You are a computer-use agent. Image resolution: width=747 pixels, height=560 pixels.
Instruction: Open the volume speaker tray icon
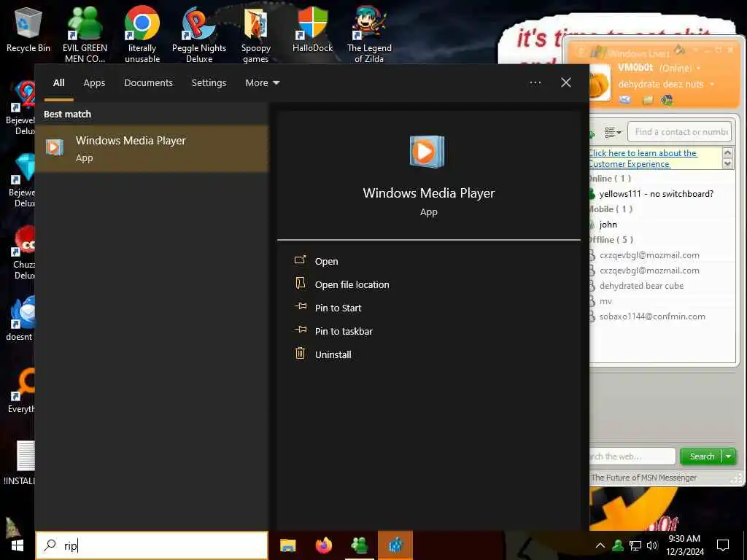651,545
